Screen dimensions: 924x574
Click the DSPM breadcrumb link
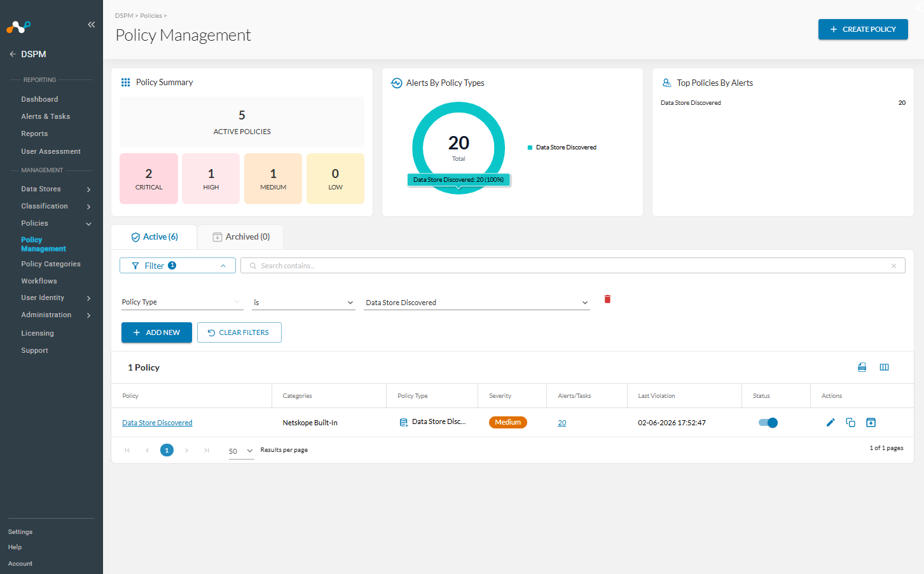click(x=124, y=15)
